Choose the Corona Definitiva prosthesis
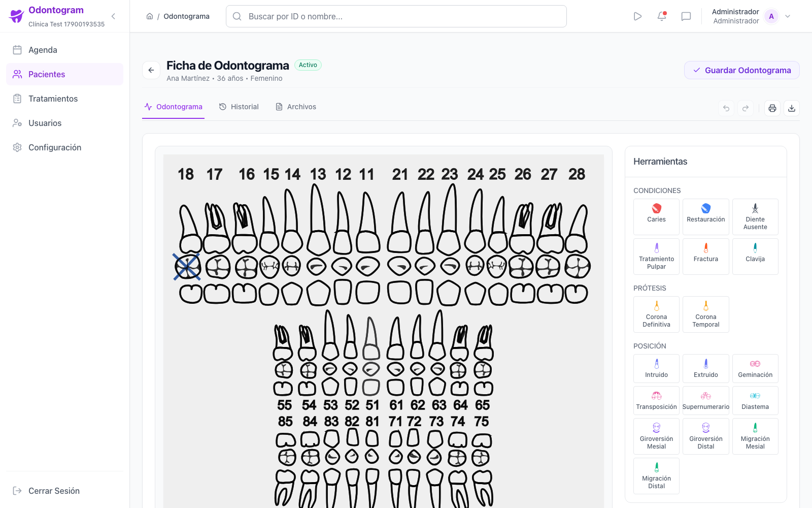The width and height of the screenshot is (812, 508). (x=656, y=314)
